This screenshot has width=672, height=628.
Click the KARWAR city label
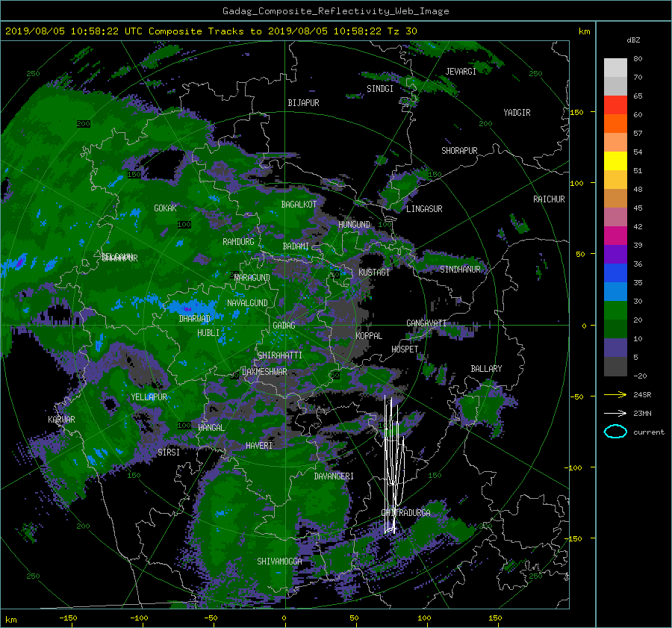pyautogui.click(x=61, y=420)
